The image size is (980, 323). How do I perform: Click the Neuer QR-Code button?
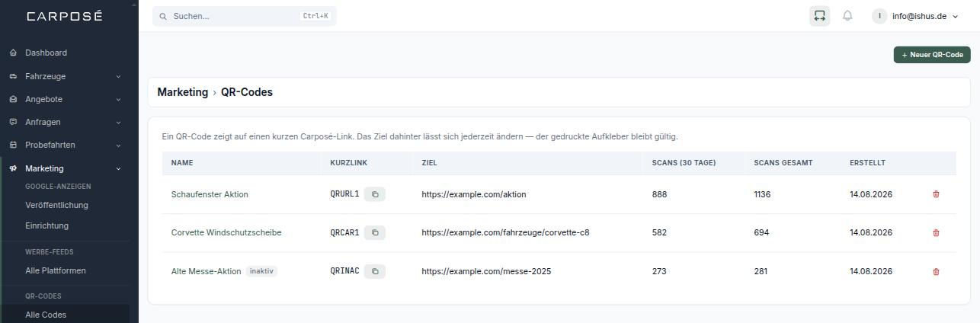932,55
